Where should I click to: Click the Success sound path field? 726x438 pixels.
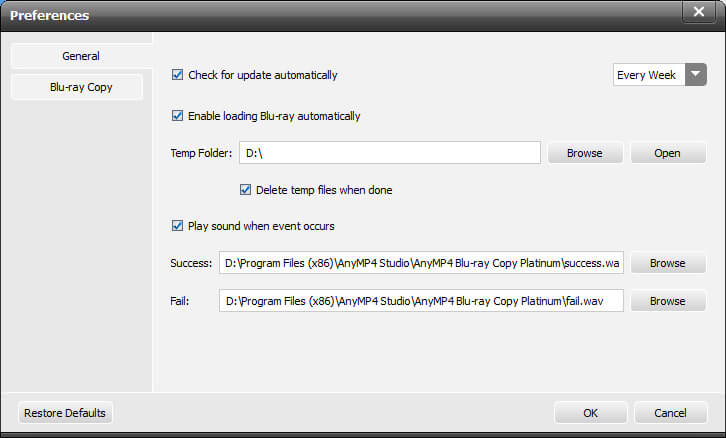click(421, 263)
